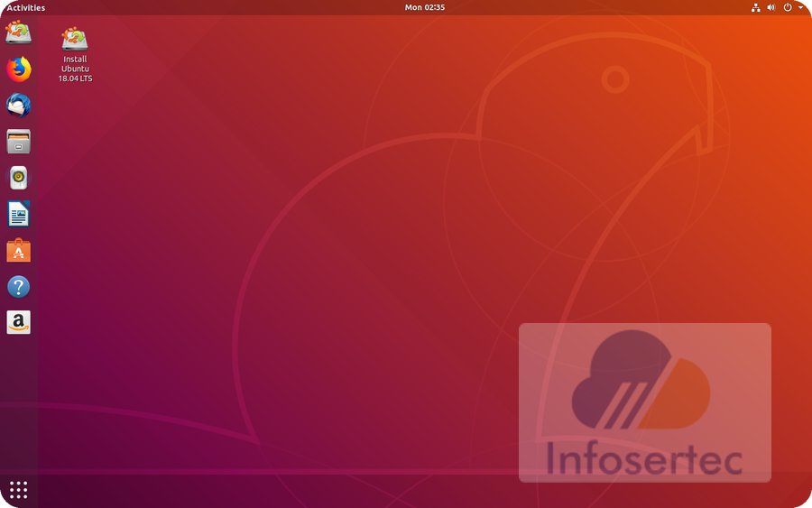Click the Infosertec cloud logo watermark
The height and width of the screenshot is (508, 812).
(x=641, y=381)
